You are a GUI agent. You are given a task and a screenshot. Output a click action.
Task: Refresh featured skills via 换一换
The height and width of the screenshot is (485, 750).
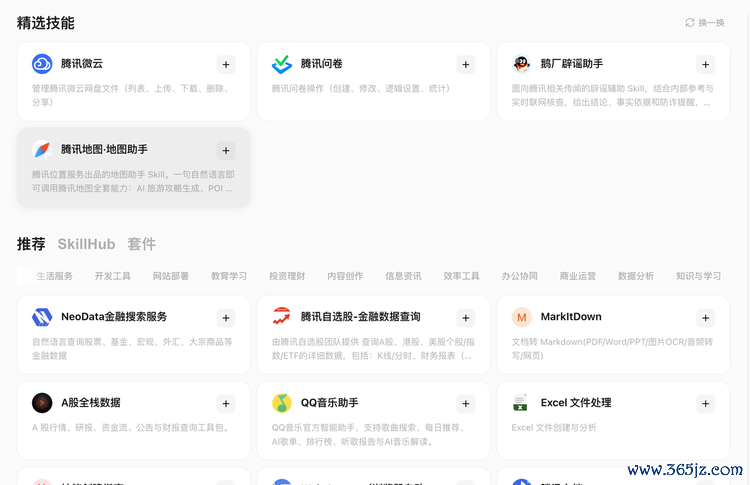click(x=705, y=22)
